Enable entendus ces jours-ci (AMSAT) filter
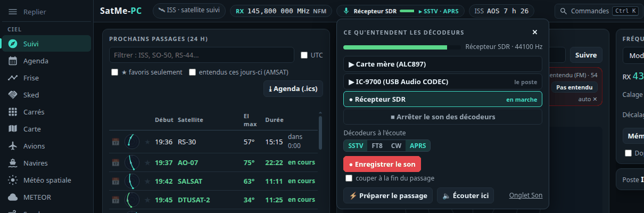644x213 pixels. coord(193,72)
